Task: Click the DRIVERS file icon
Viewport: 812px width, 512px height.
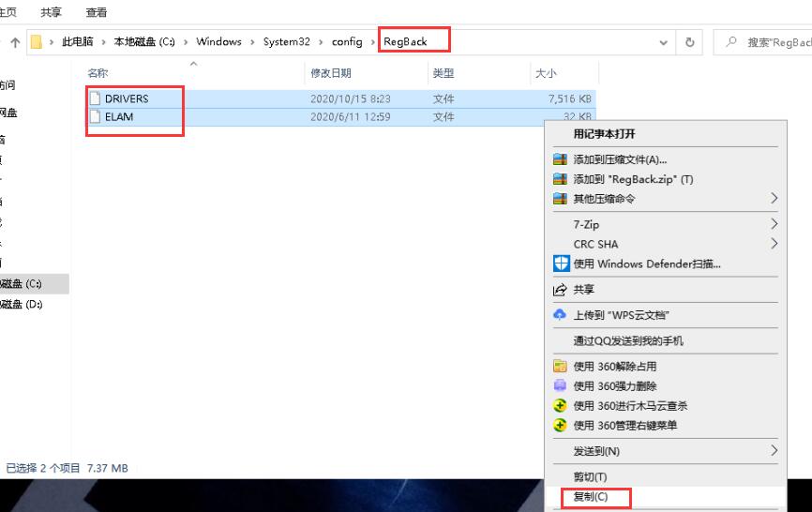Action: click(x=95, y=98)
